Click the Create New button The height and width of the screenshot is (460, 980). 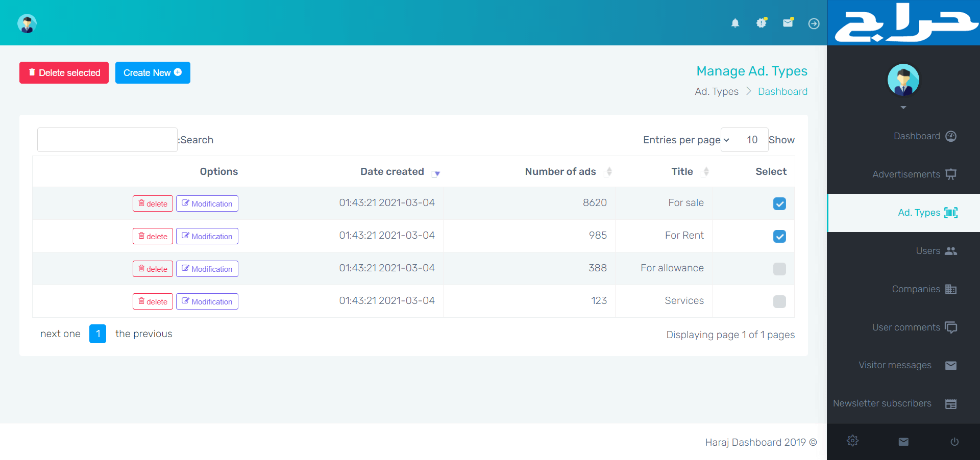click(x=153, y=72)
